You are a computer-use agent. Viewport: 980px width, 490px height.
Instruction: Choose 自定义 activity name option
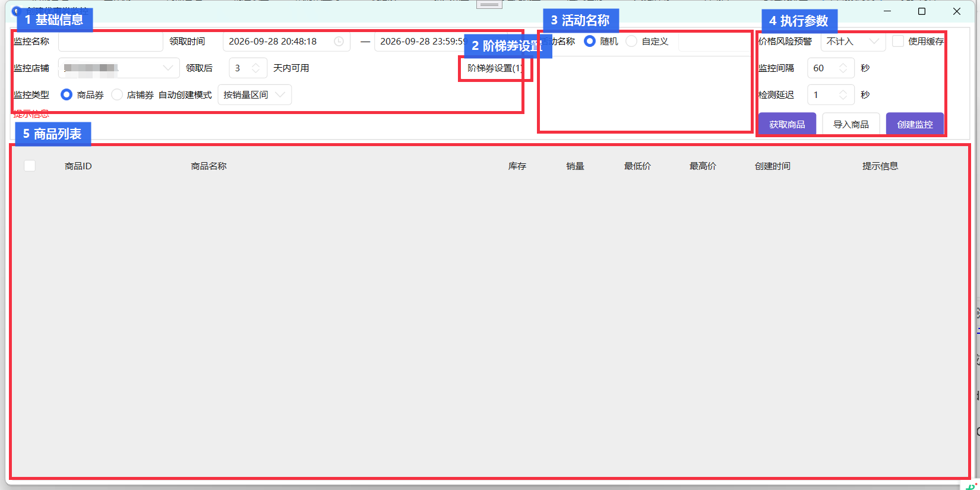click(x=631, y=42)
